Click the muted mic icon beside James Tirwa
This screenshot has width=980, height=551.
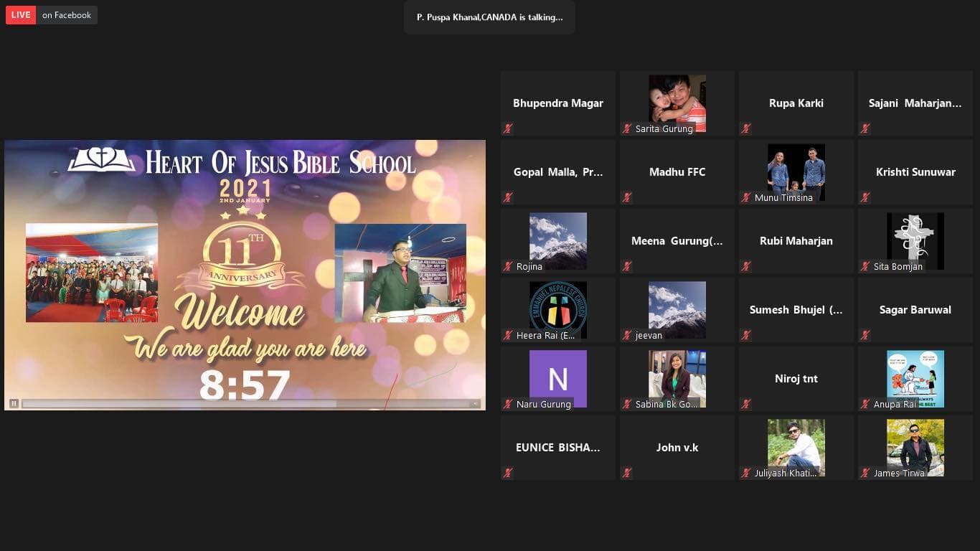point(865,473)
